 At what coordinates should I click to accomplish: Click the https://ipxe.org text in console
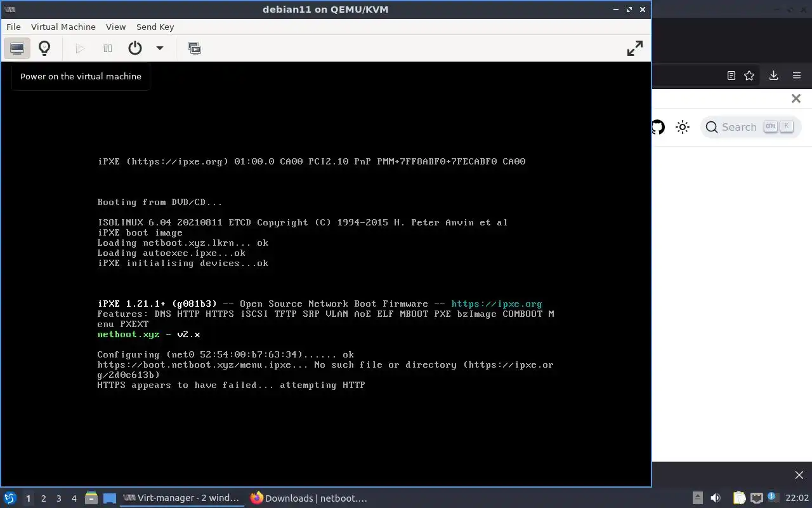coord(497,304)
